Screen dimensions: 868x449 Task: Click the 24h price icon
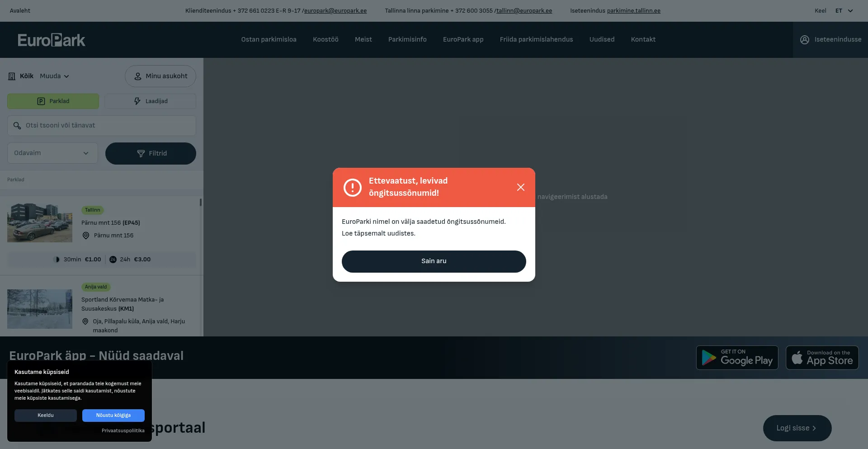(113, 260)
